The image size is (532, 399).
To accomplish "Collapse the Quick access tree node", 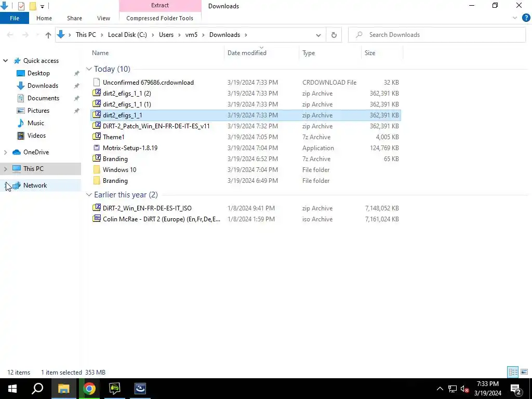I will point(5,61).
